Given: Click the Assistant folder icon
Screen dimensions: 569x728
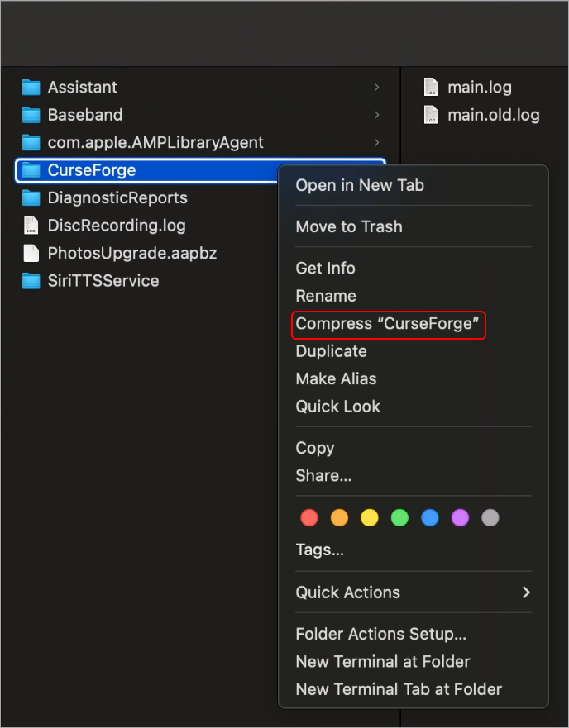Looking at the screenshot, I should (31, 88).
